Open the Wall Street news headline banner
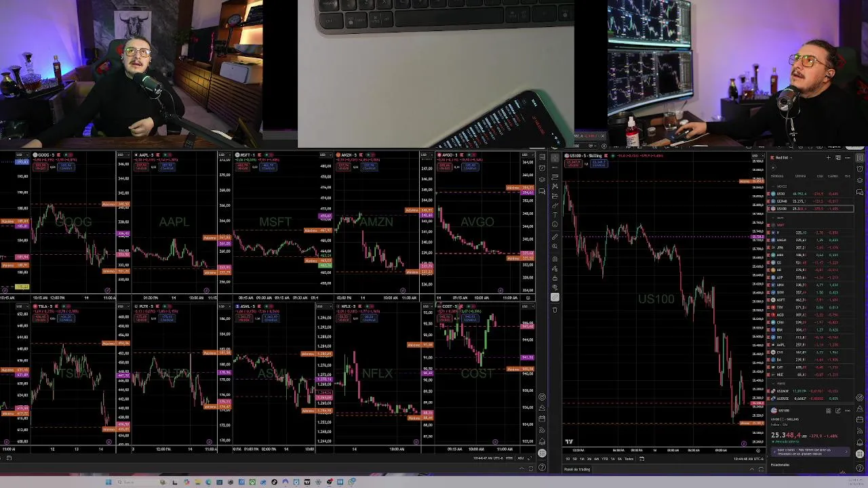 pyautogui.click(x=810, y=452)
